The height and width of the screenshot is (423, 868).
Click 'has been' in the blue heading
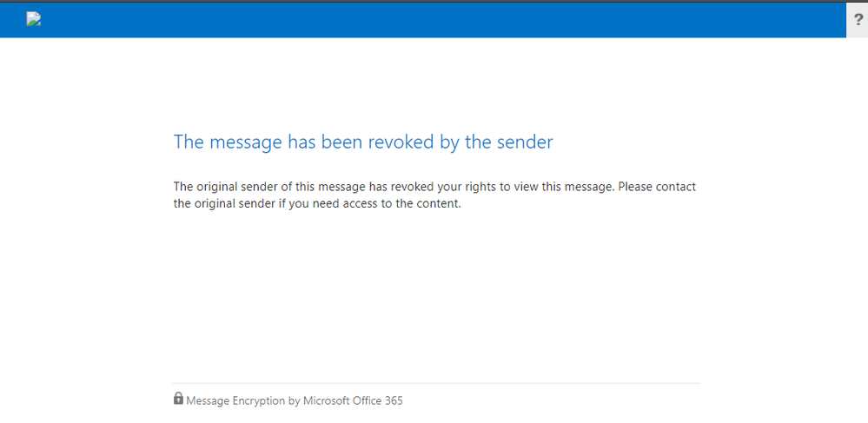(325, 142)
